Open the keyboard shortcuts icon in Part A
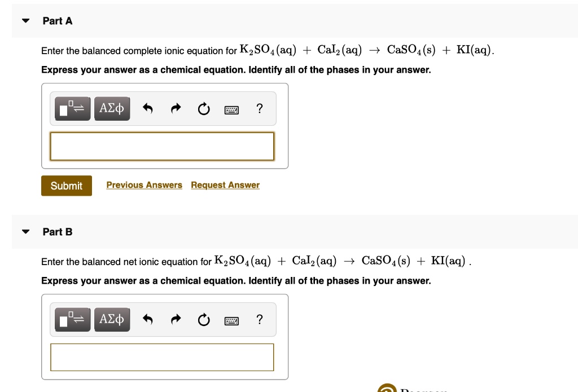The width and height of the screenshot is (578, 392). [231, 109]
